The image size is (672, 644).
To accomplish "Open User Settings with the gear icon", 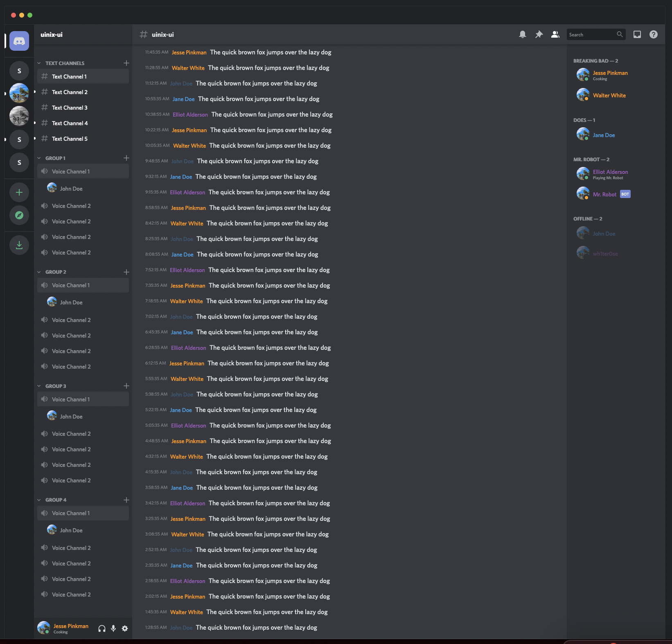I will [x=125, y=628].
